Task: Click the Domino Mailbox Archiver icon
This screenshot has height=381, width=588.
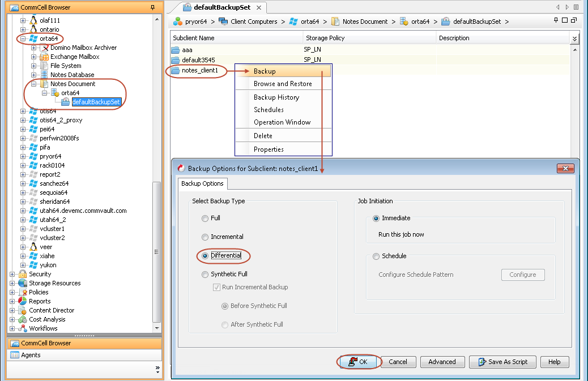Action: coord(44,48)
